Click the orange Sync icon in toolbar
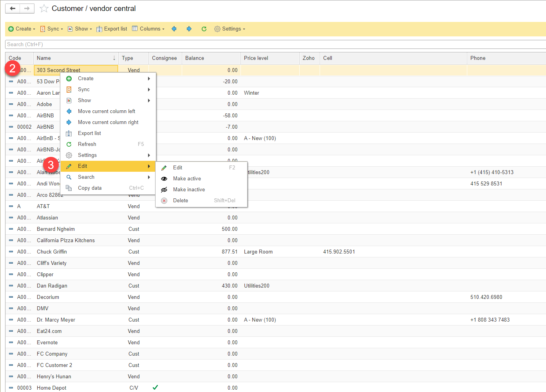 pos(43,29)
